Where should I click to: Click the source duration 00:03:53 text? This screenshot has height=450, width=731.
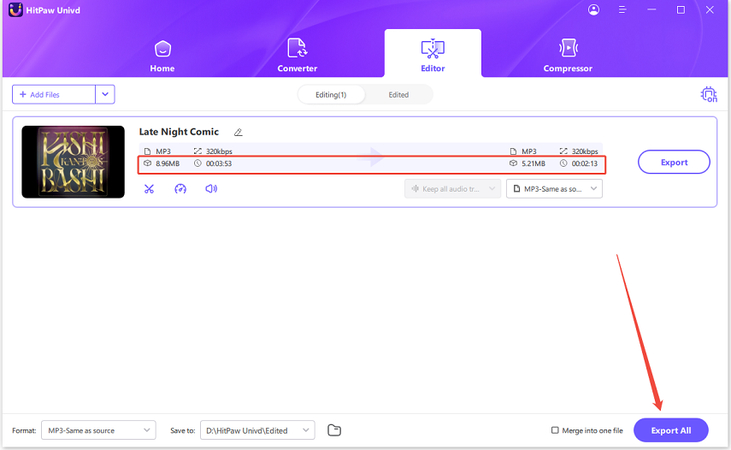point(219,164)
